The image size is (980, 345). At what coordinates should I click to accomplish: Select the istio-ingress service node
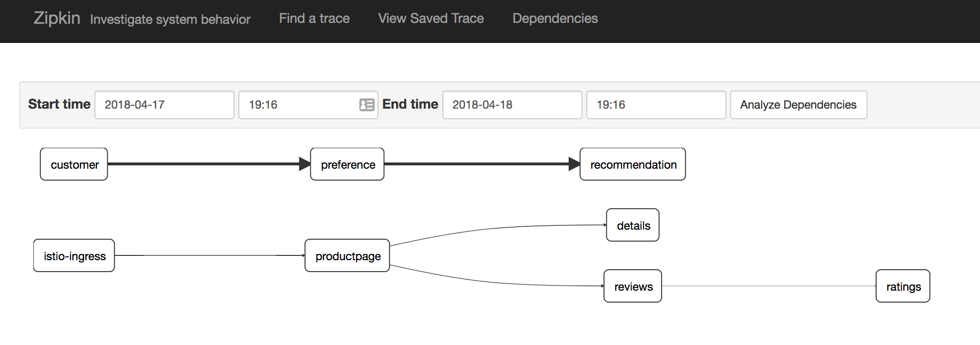pyautogui.click(x=74, y=256)
